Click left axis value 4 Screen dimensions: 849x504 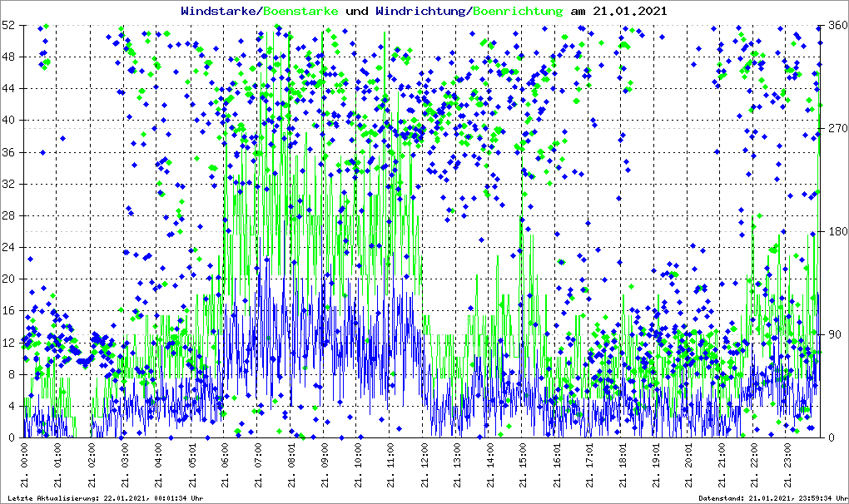pyautogui.click(x=10, y=406)
